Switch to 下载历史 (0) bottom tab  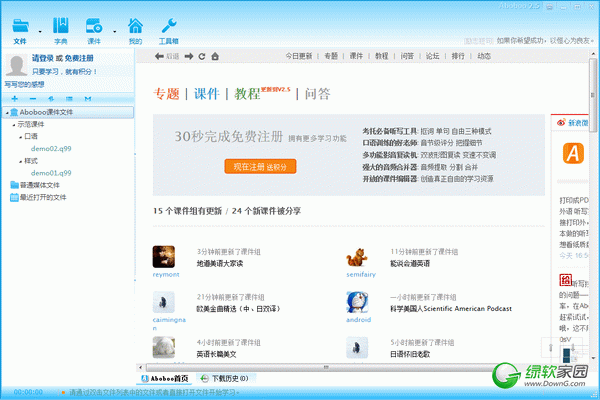225,379
